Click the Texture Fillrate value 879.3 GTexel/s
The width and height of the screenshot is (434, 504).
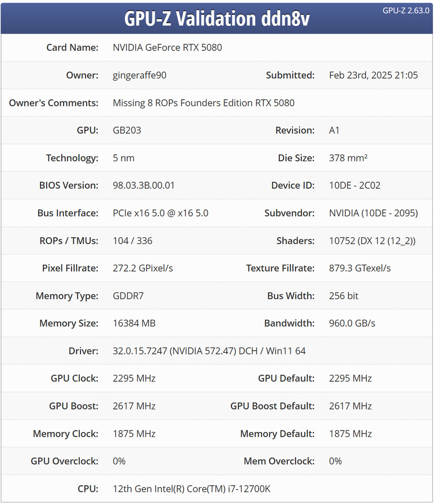pos(360,268)
